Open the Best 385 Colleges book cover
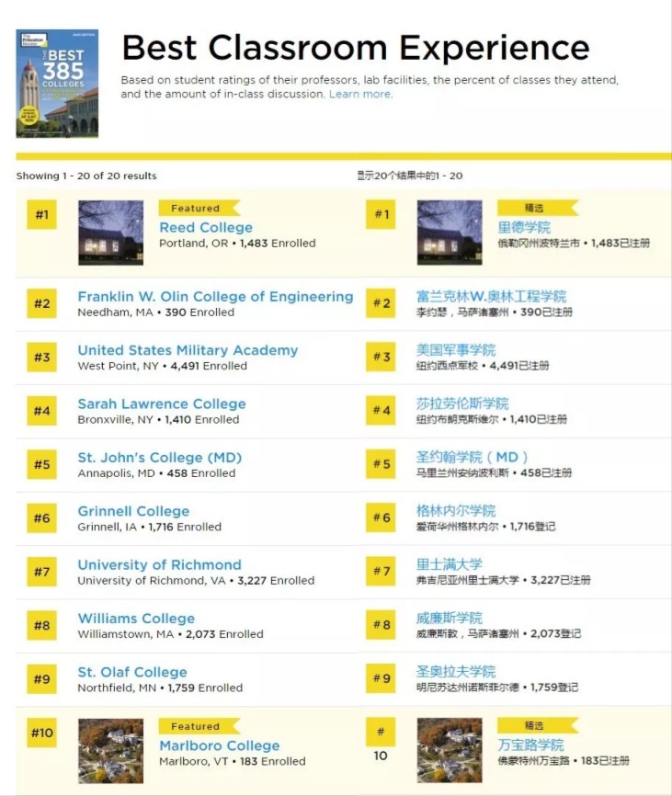This screenshot has width=672, height=796. [x=57, y=84]
